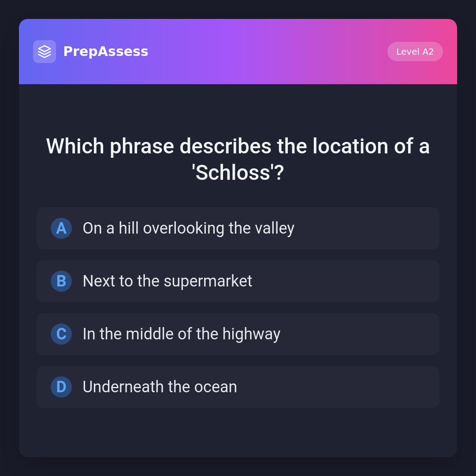Click the circular B answer badge

pyautogui.click(x=61, y=281)
